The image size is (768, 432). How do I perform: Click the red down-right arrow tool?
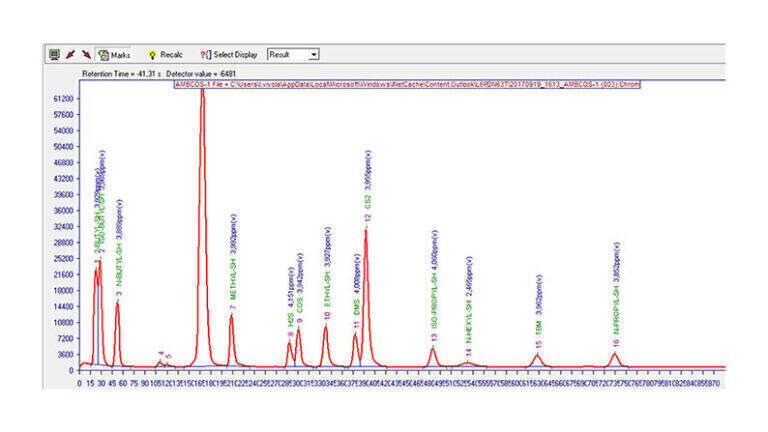pyautogui.click(x=86, y=54)
